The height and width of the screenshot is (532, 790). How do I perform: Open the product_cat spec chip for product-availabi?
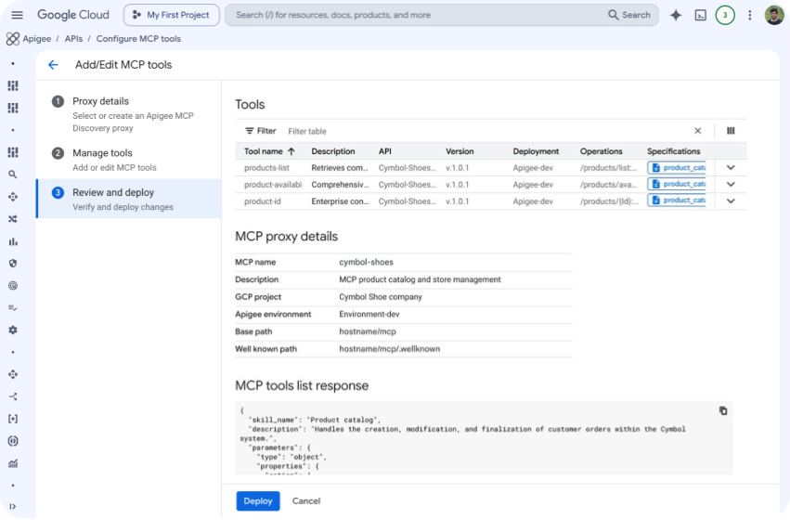(x=677, y=185)
